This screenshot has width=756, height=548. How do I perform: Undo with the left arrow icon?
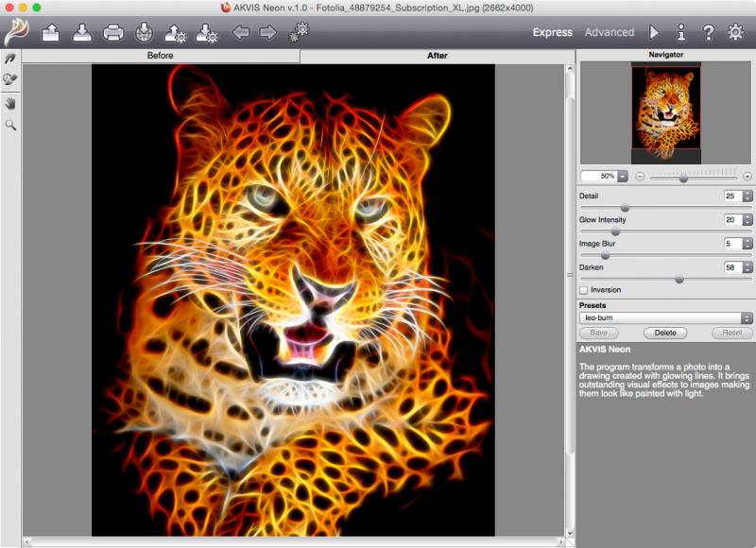pyautogui.click(x=241, y=33)
